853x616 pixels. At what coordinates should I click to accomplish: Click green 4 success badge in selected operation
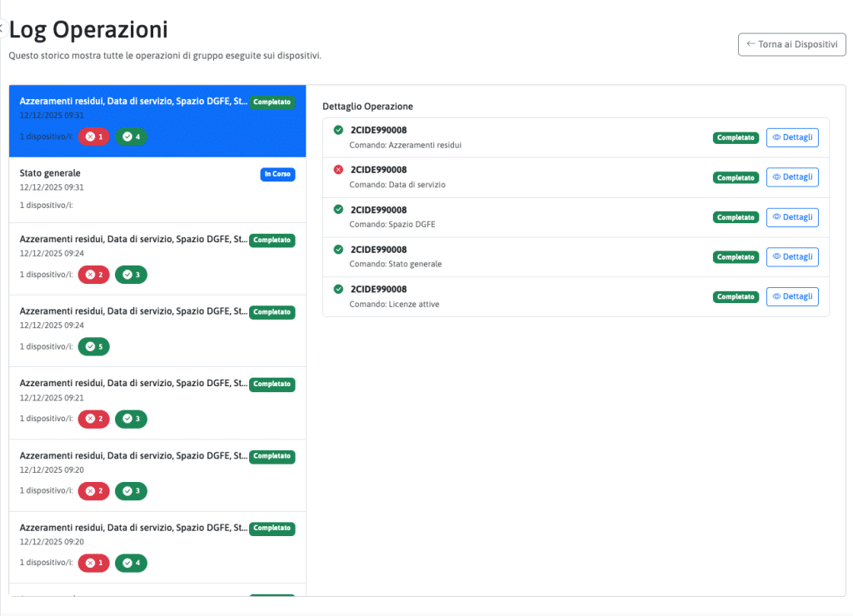[x=131, y=137]
